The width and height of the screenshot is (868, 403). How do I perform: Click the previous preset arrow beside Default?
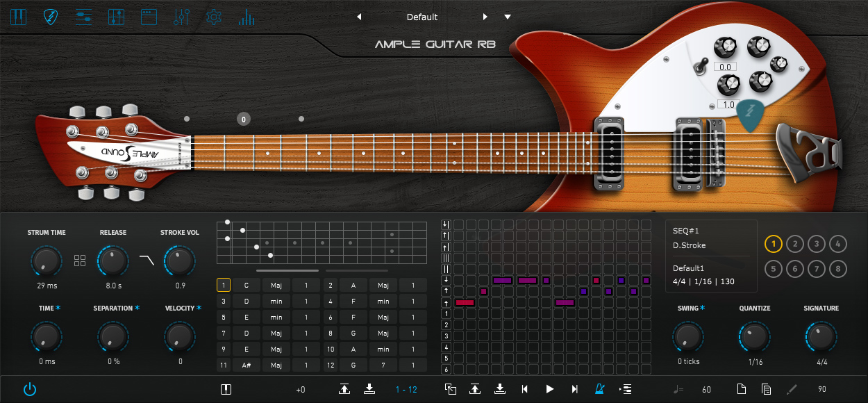click(358, 17)
